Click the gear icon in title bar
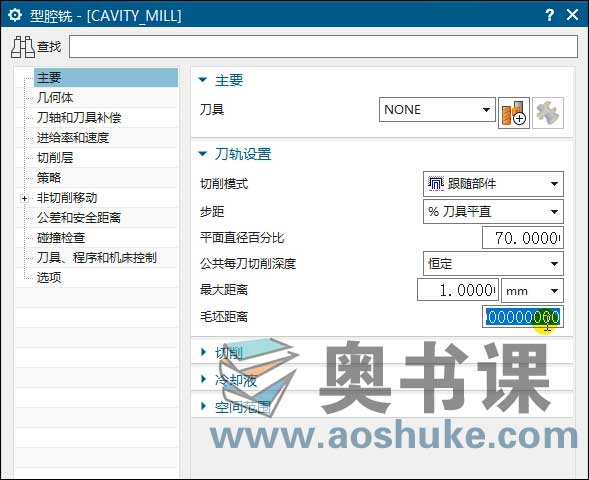 coord(15,15)
